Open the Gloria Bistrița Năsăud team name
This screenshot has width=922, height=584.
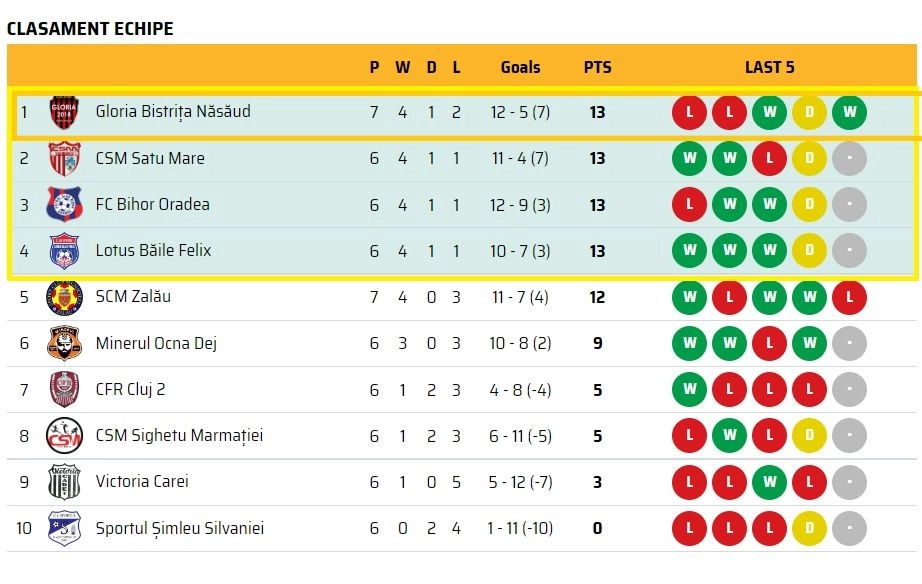tap(173, 111)
